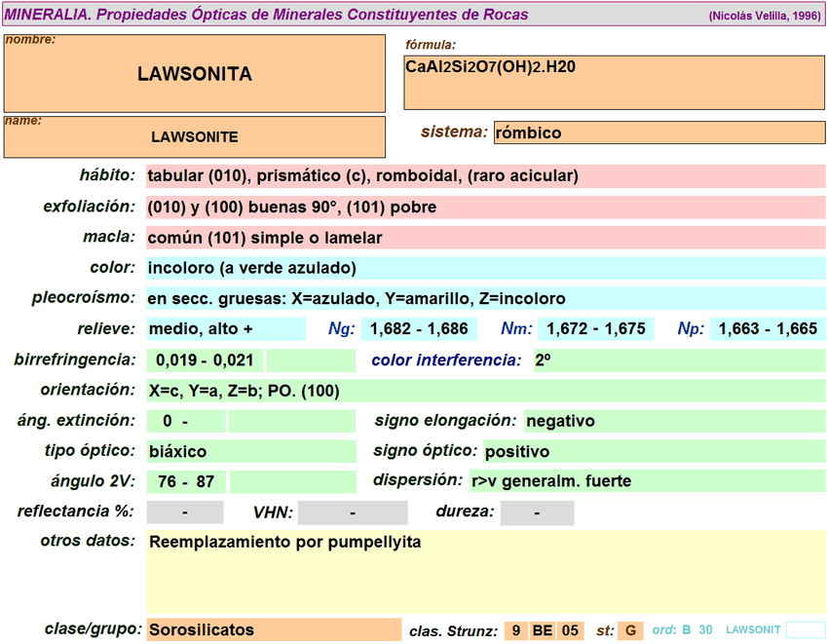The height and width of the screenshot is (644, 828).
Task: Click the empty gray dureza field
Action: pyautogui.click(x=537, y=512)
